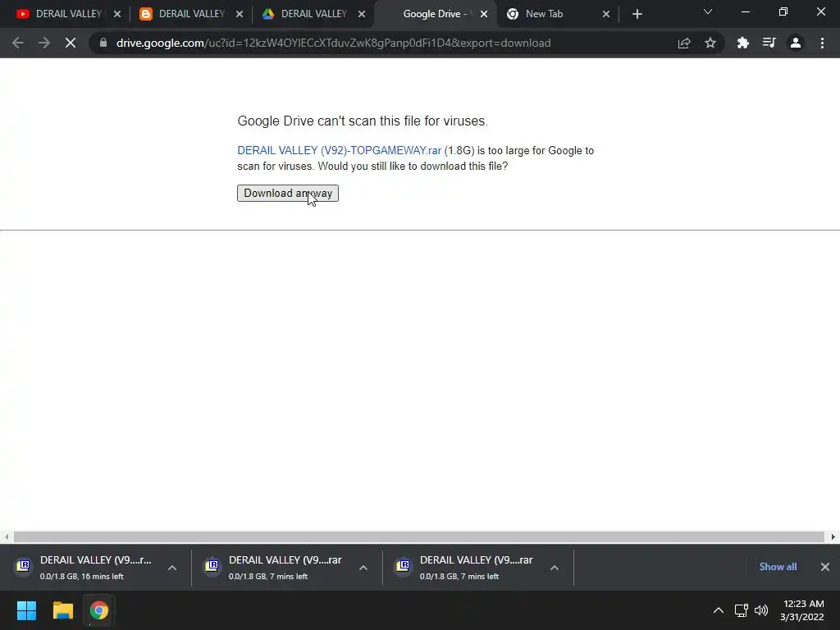The width and height of the screenshot is (840, 630).
Task: Go forward with the forward arrow
Action: 44,43
